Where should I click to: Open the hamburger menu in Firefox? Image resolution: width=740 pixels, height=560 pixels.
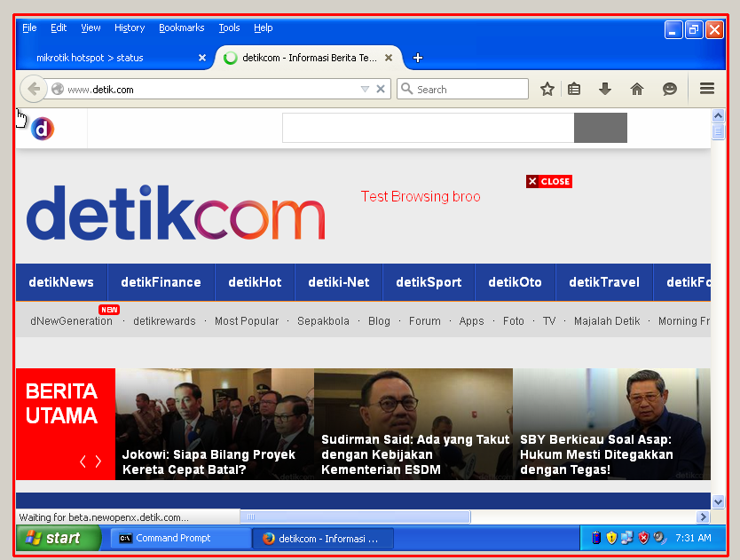click(x=706, y=88)
